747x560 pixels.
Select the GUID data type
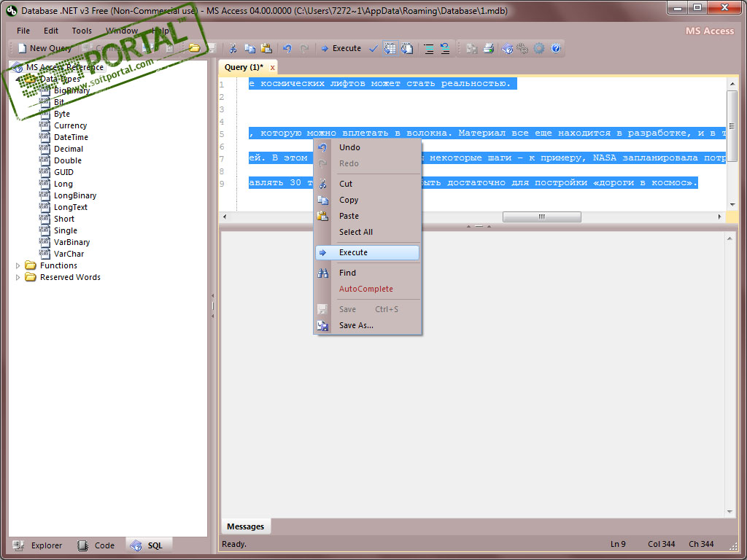(64, 172)
